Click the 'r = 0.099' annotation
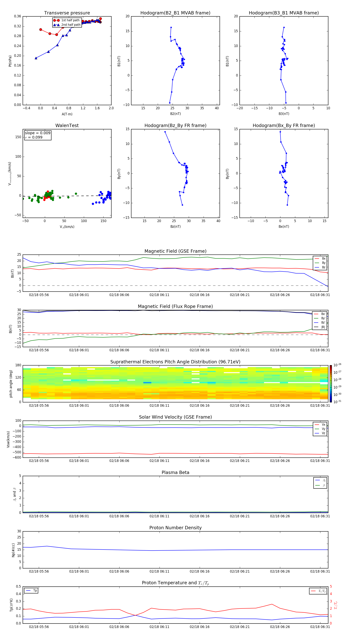Screen dimensions: 351x644 [34, 137]
